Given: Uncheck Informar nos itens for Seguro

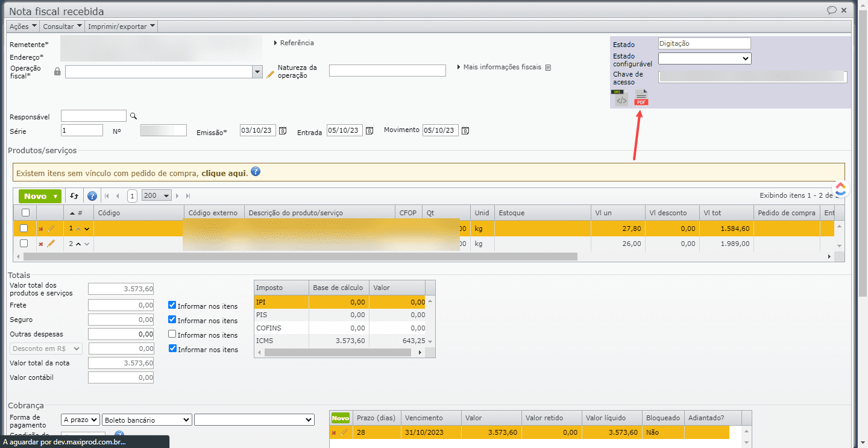Looking at the screenshot, I should tap(172, 320).
